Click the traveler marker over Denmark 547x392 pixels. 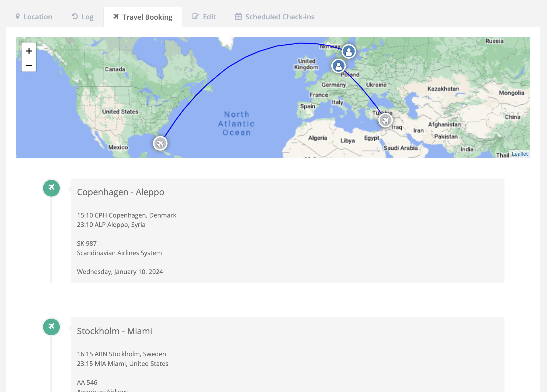[338, 66]
